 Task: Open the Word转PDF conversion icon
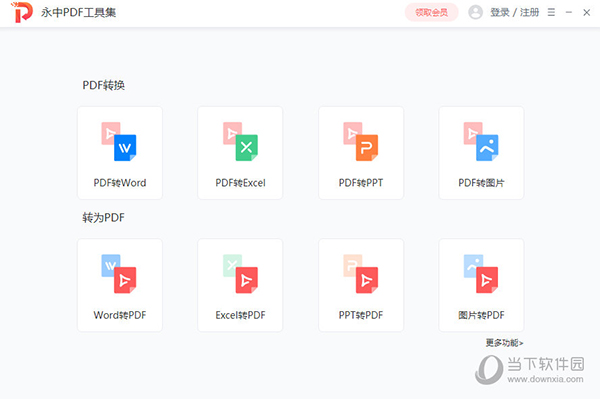click(x=119, y=274)
